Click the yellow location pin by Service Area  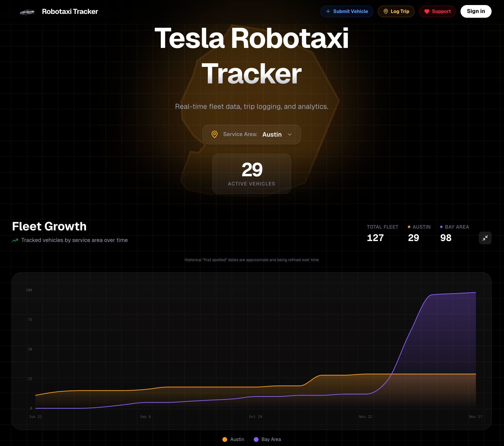click(x=215, y=134)
